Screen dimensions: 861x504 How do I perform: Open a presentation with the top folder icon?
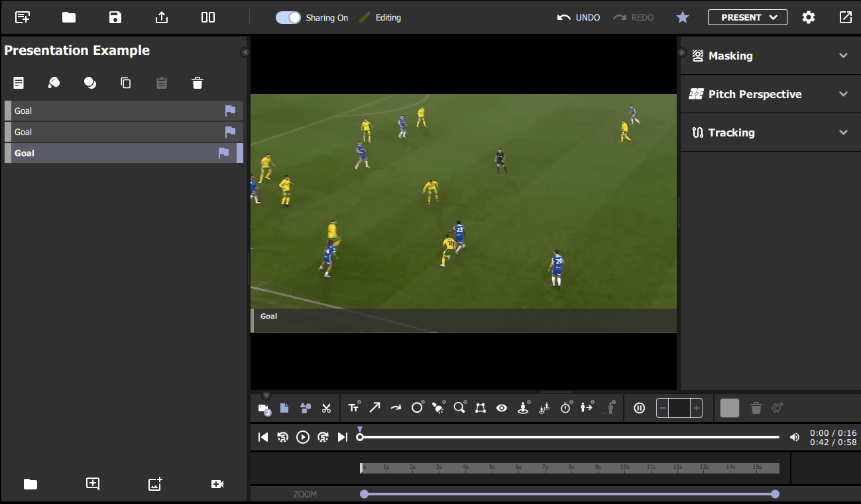pos(69,17)
